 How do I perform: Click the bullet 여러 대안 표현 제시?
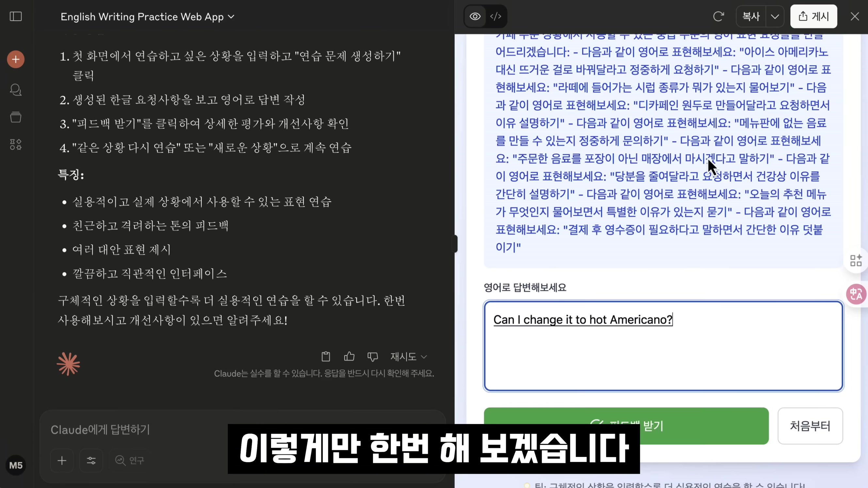point(121,250)
